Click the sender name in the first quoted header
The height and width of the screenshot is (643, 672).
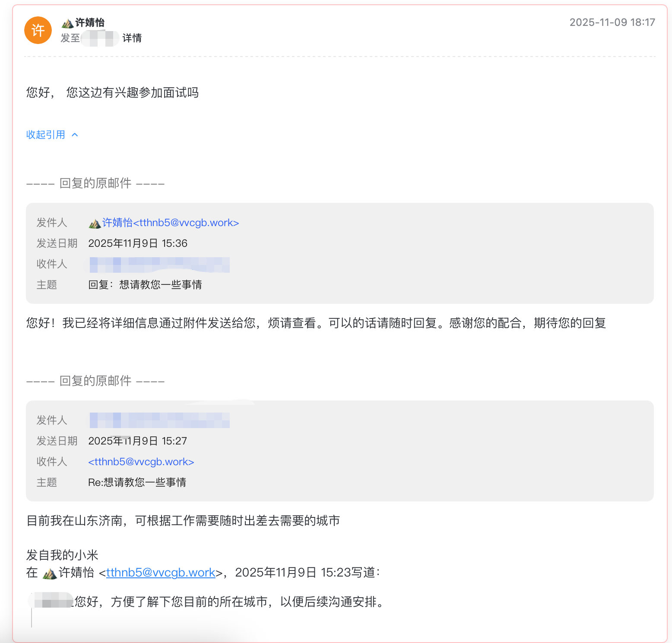pyautogui.click(x=117, y=222)
